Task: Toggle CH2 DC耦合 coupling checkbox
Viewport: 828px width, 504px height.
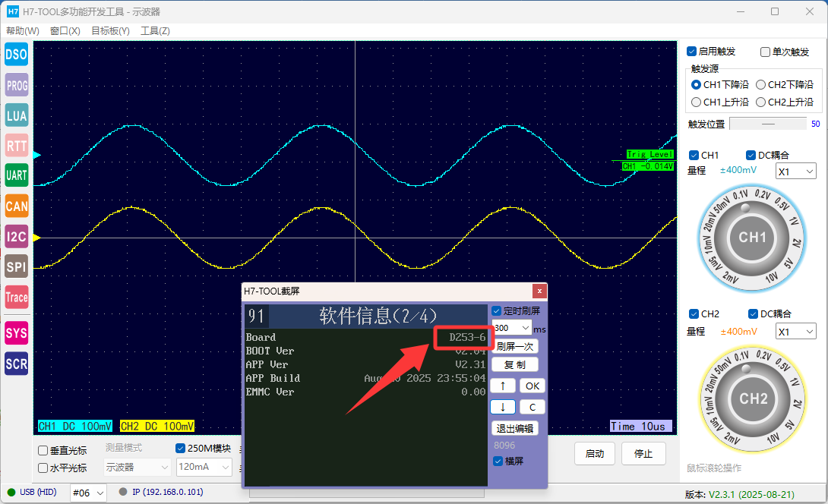Action: (x=754, y=314)
